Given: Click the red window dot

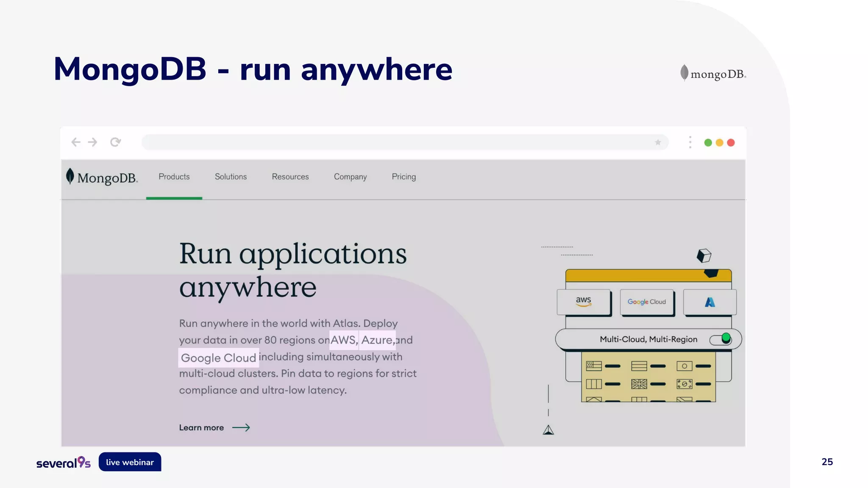Looking at the screenshot, I should click(x=731, y=143).
